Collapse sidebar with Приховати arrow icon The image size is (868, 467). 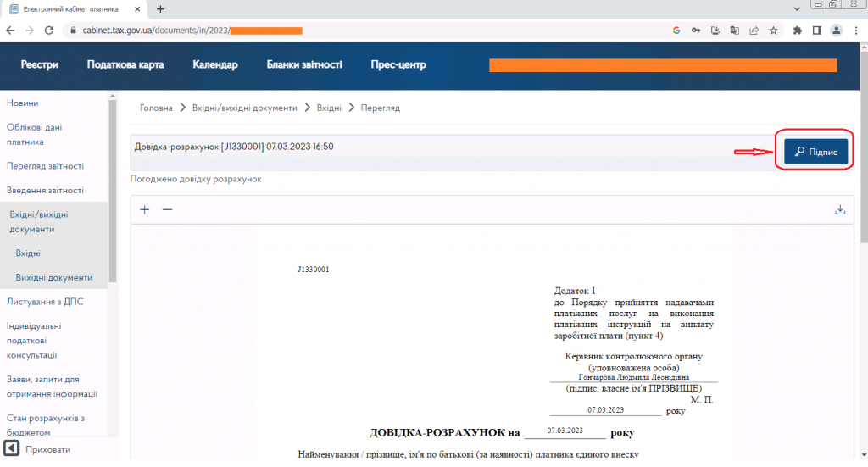click(x=11, y=448)
